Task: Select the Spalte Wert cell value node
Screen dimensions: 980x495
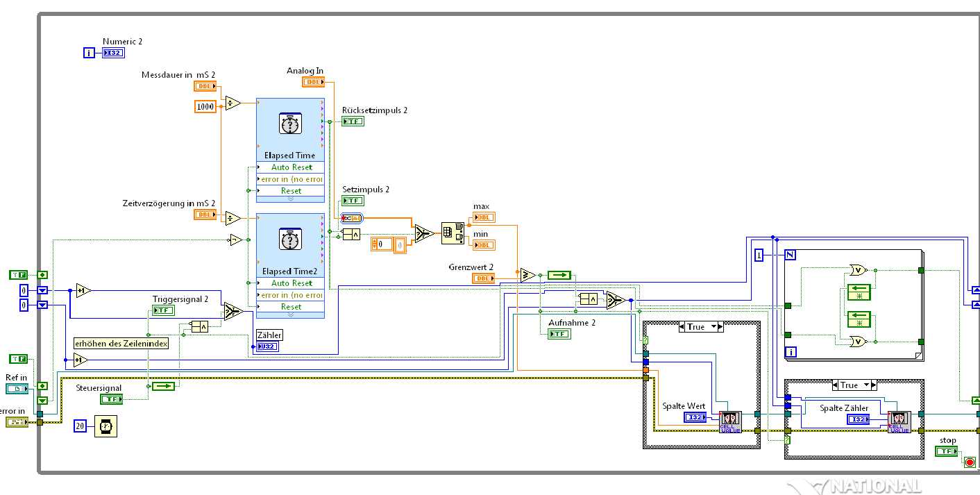Action: tap(730, 422)
